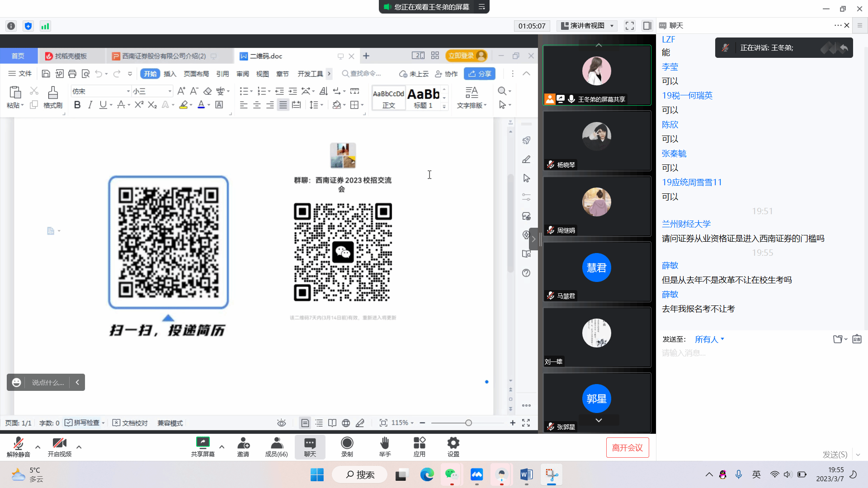
Task: Turn on camera with 开启视频 button
Action: click(59, 447)
